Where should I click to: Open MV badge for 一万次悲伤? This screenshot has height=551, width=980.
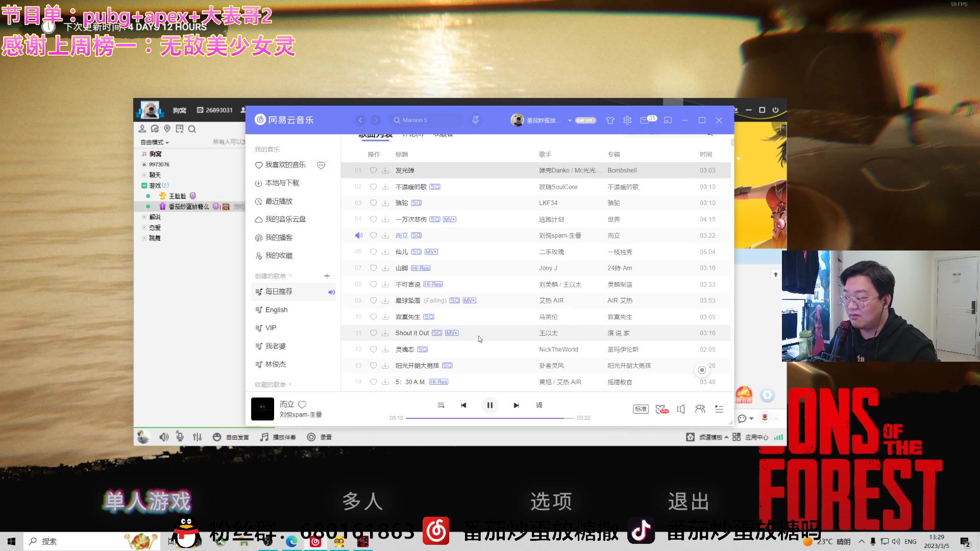pos(450,219)
